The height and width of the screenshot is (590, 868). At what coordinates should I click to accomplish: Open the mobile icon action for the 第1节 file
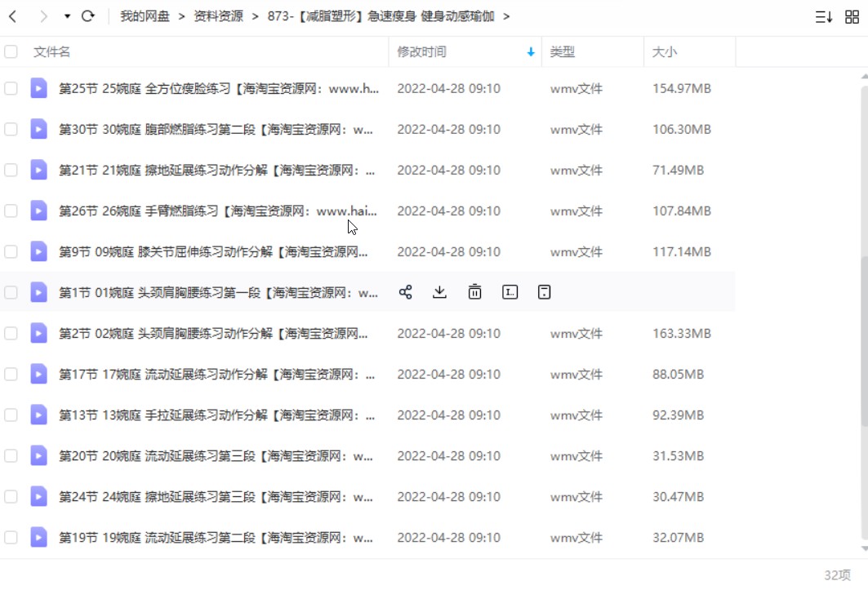pos(544,292)
